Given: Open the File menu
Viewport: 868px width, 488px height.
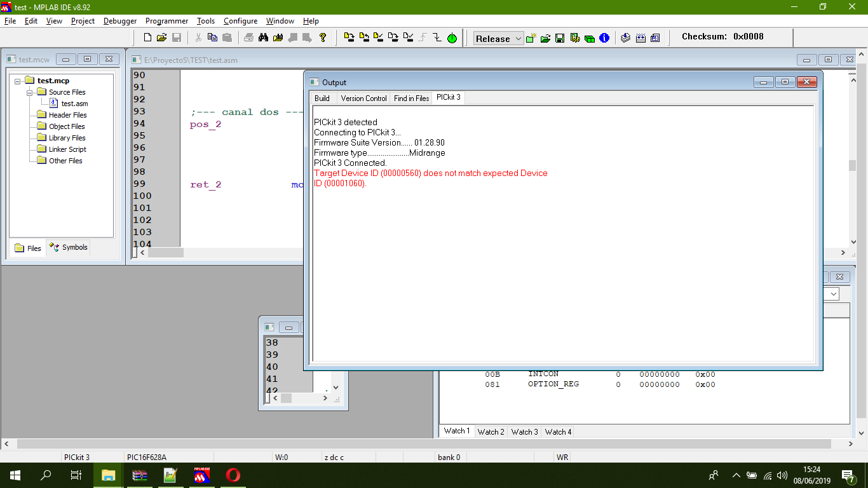Looking at the screenshot, I should [x=10, y=21].
